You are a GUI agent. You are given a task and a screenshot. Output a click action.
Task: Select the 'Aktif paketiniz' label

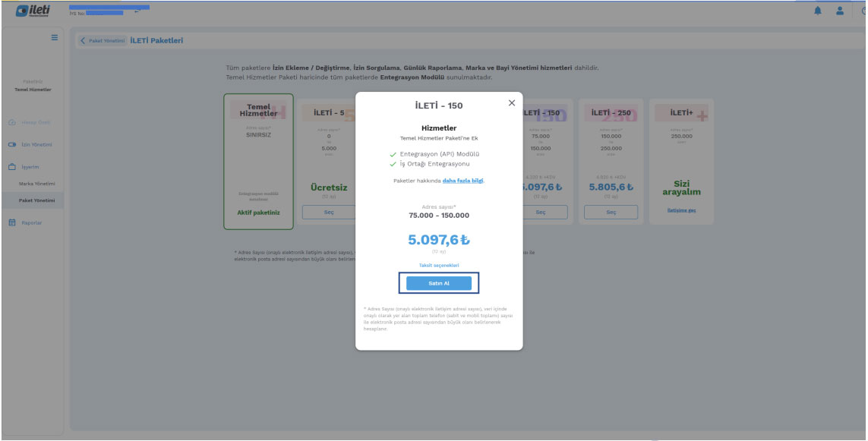point(258,213)
